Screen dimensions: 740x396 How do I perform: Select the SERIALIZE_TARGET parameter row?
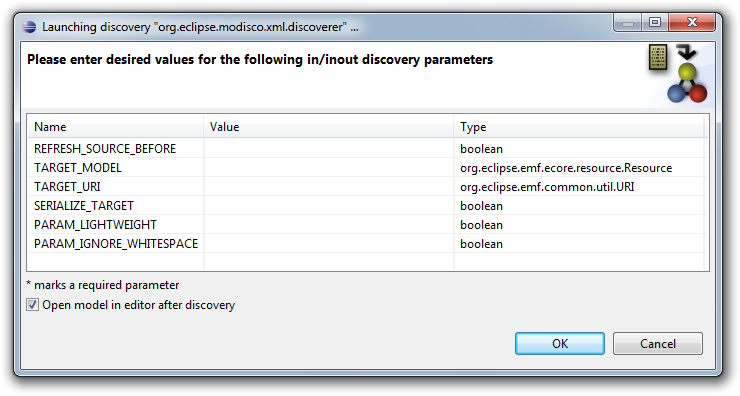point(368,206)
